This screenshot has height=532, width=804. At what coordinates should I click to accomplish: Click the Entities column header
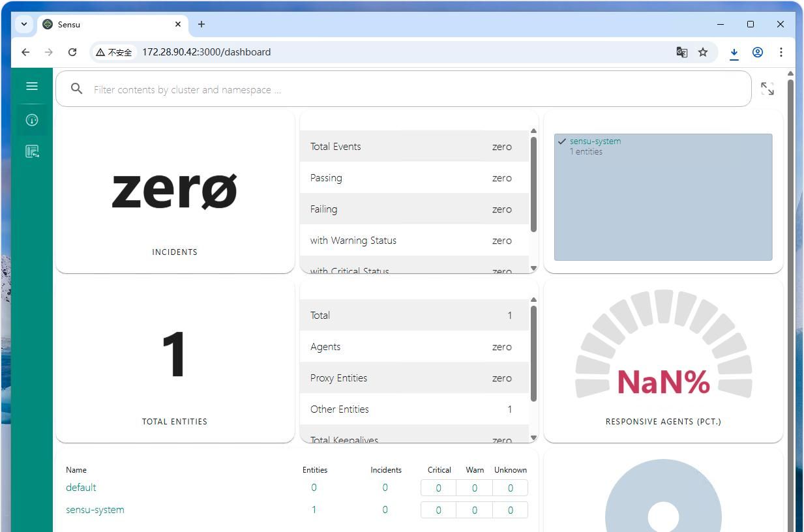pyautogui.click(x=315, y=469)
